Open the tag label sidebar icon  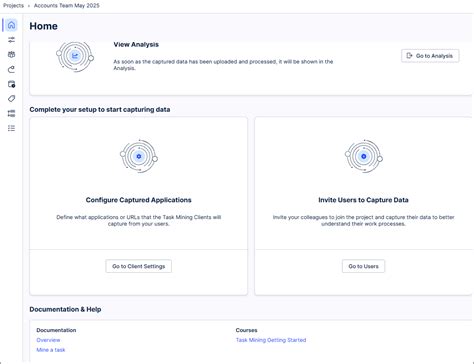[11, 99]
